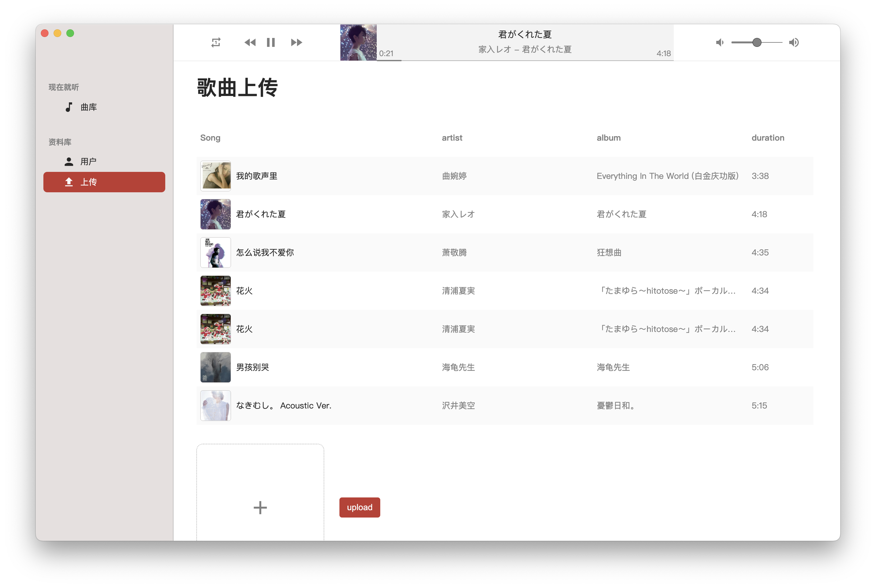Click the 君がくれた夏 row album thumbnail

click(x=215, y=214)
